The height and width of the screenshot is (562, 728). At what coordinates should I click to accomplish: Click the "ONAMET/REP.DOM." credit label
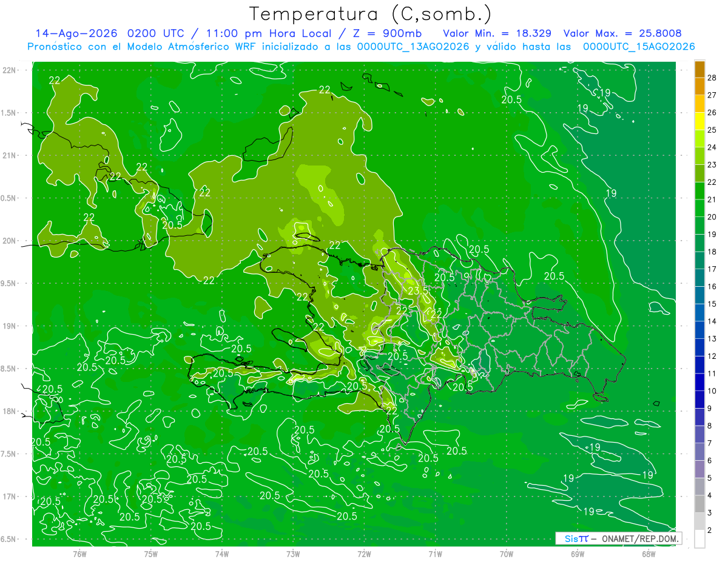tap(639, 538)
